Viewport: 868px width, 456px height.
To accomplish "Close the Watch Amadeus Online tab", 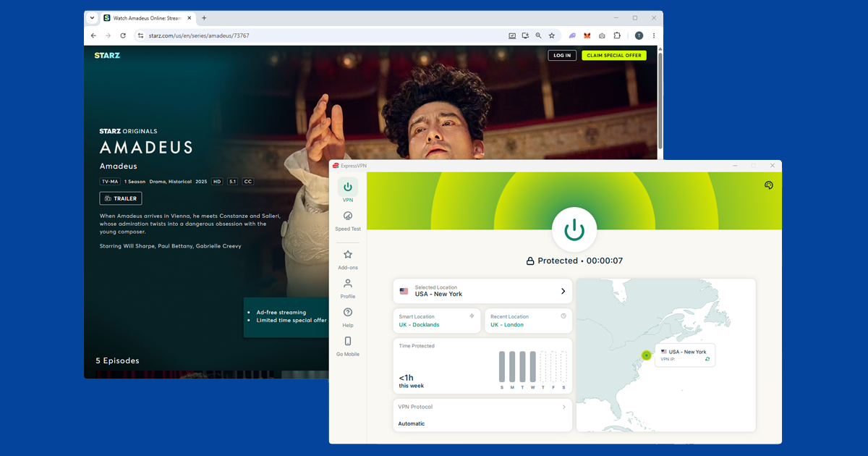I will click(x=189, y=18).
